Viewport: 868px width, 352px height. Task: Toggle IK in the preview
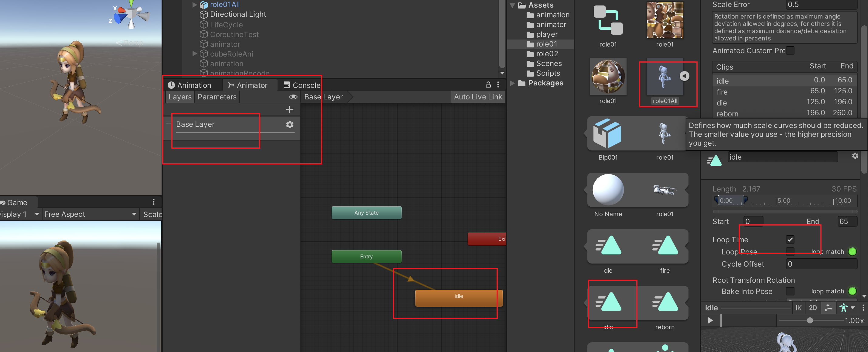(798, 308)
